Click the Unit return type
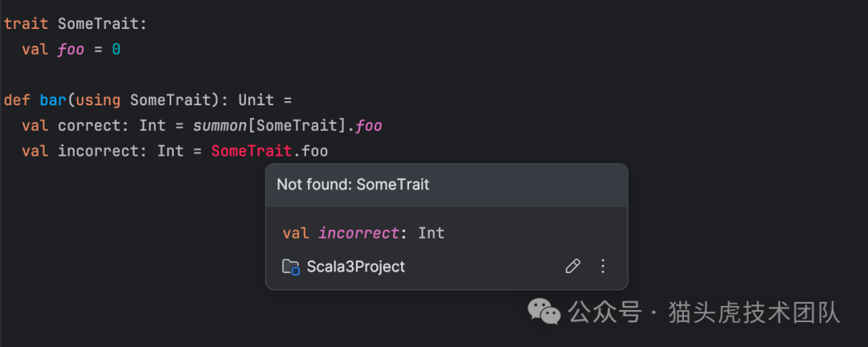This screenshot has width=868, height=347. click(x=256, y=100)
